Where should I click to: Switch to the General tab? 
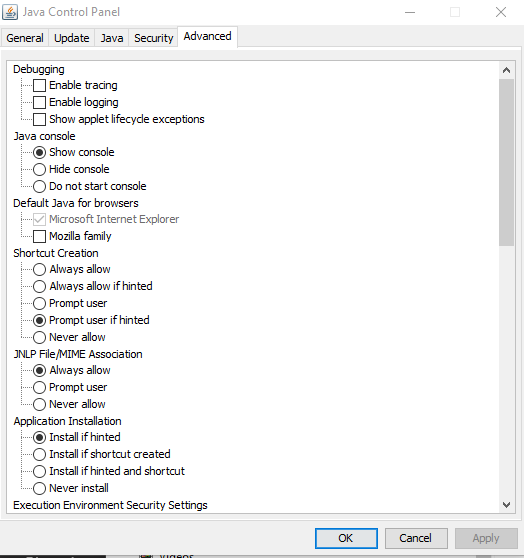point(25,38)
